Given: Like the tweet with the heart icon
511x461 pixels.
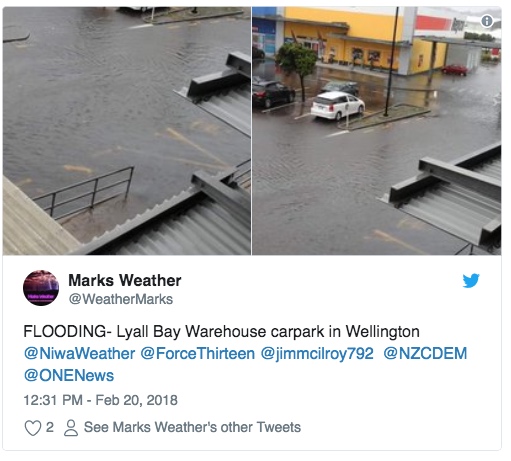Looking at the screenshot, I should (33, 428).
